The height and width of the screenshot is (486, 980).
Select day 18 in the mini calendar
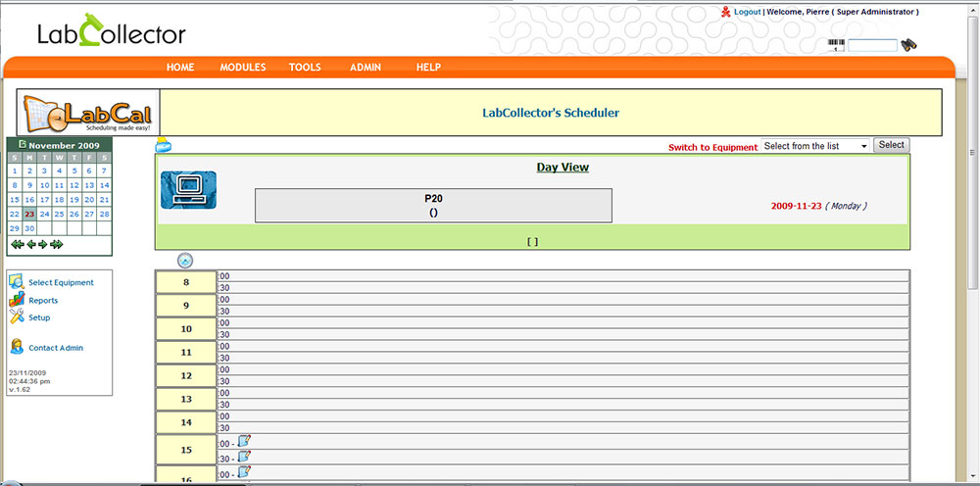(x=60, y=199)
